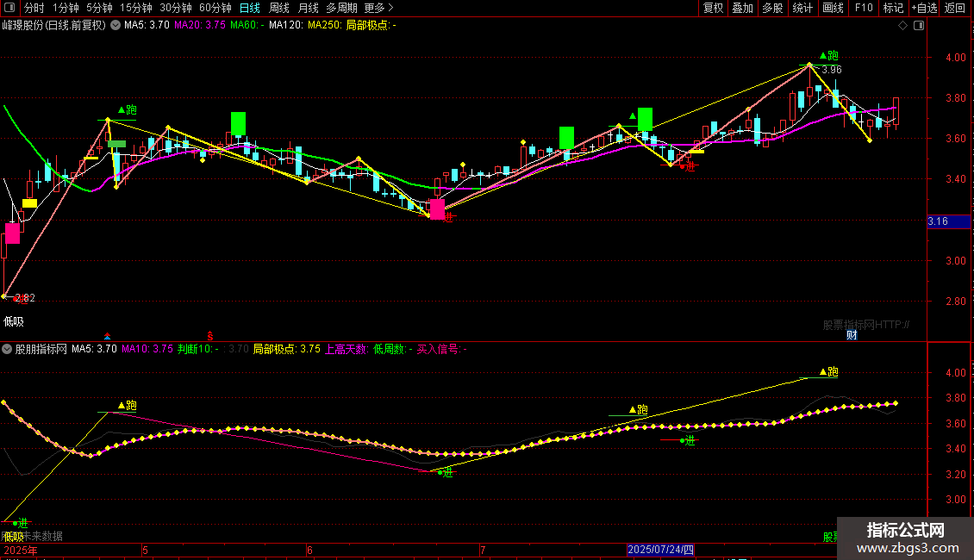Image resolution: width=974 pixels, height=560 pixels.
Task: Click the yellow MA250 label
Action: coord(325,26)
